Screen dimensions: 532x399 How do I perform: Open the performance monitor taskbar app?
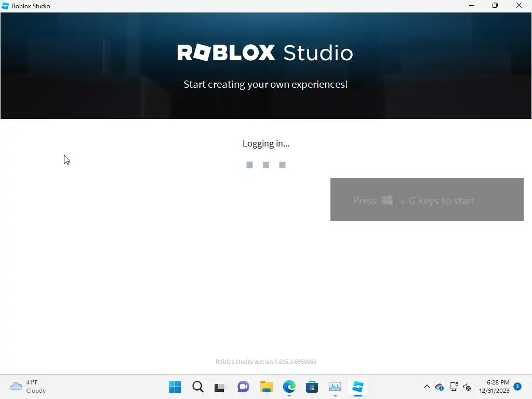tap(335, 387)
